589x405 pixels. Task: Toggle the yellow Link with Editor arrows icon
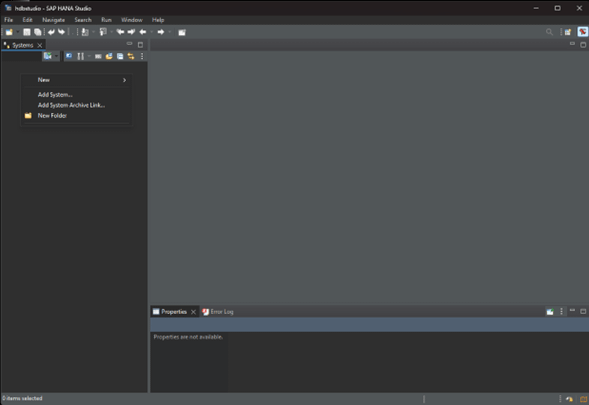tap(131, 56)
